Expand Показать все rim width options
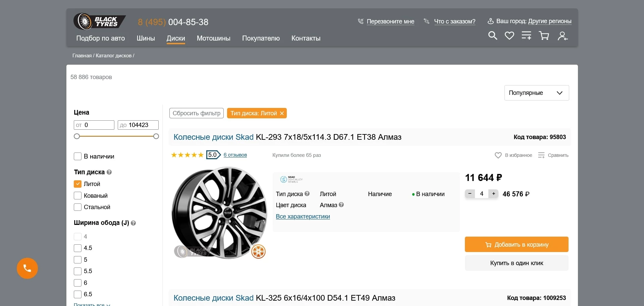Image resolution: width=644 pixels, height=306 pixels. coord(90,304)
